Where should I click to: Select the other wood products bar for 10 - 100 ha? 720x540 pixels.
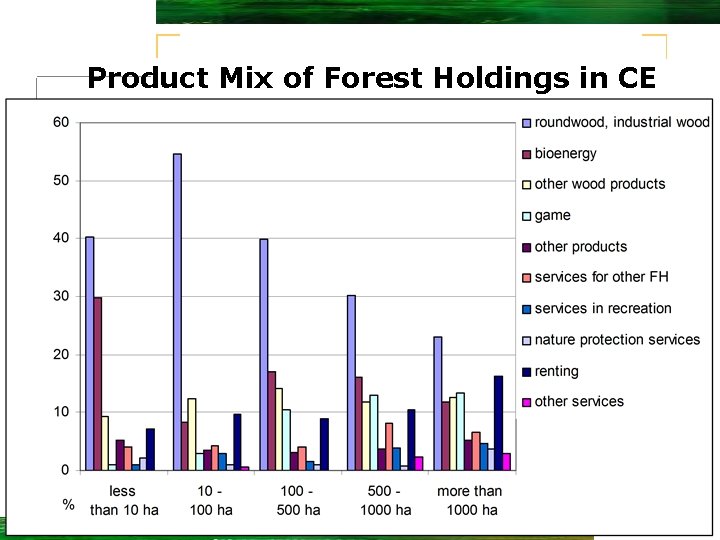tap(192, 434)
